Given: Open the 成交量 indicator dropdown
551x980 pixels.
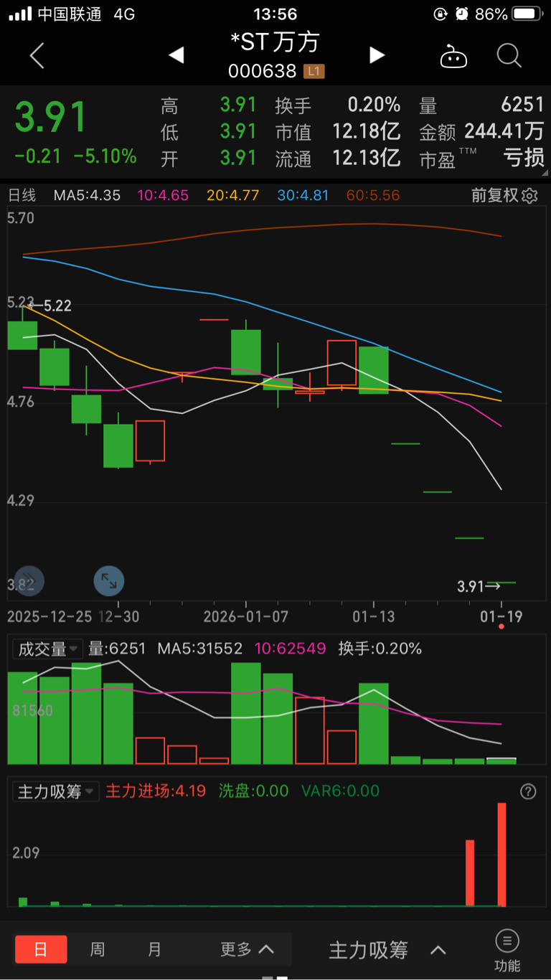Looking at the screenshot, I should point(47,649).
